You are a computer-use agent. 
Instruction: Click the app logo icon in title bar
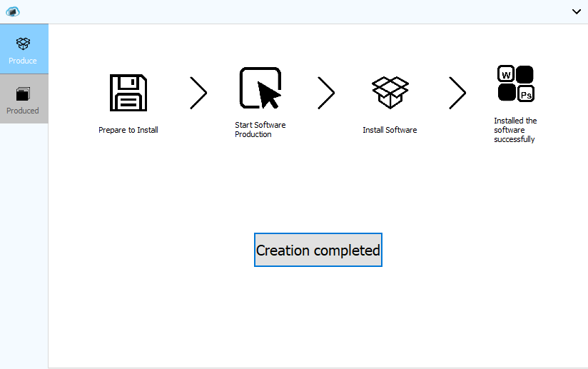click(13, 11)
